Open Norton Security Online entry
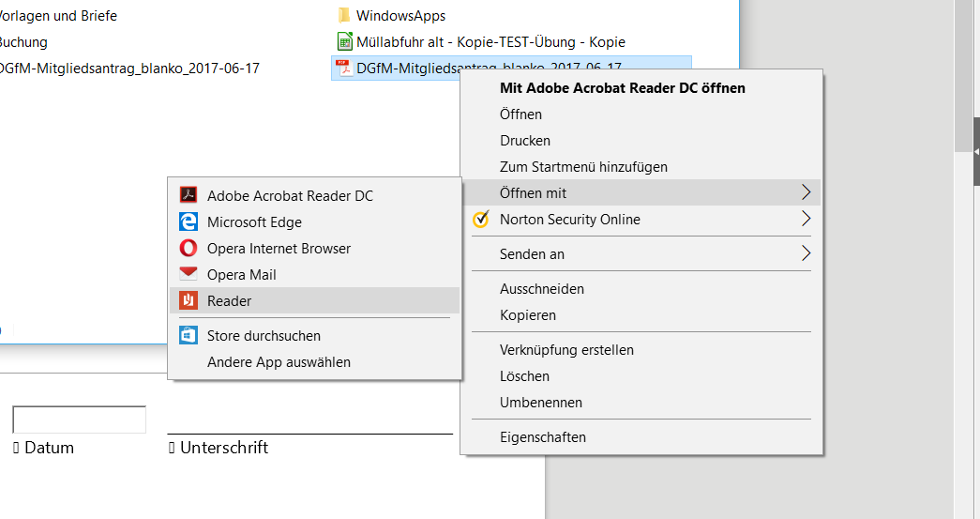 [641, 219]
